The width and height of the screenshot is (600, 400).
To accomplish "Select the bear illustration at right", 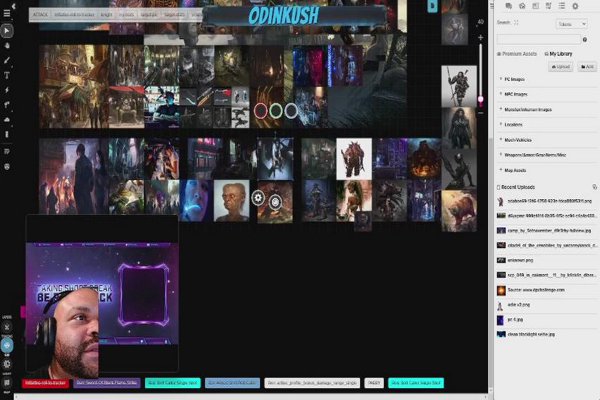I will [x=459, y=210].
